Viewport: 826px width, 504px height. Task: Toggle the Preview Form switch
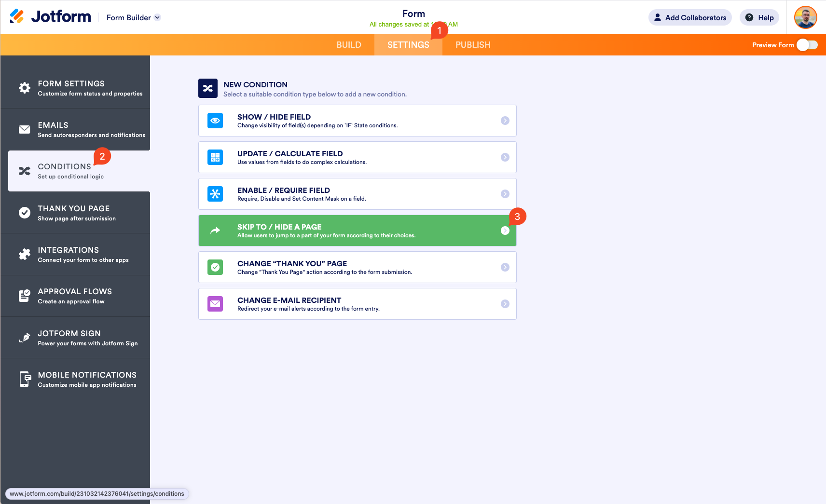(x=807, y=45)
